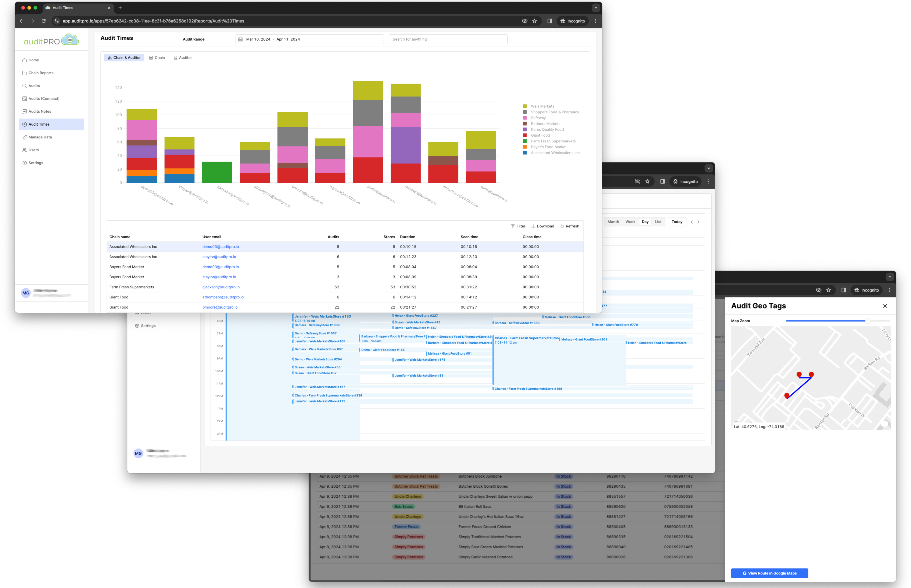Click the star icon in the middle browser window

[647, 181]
